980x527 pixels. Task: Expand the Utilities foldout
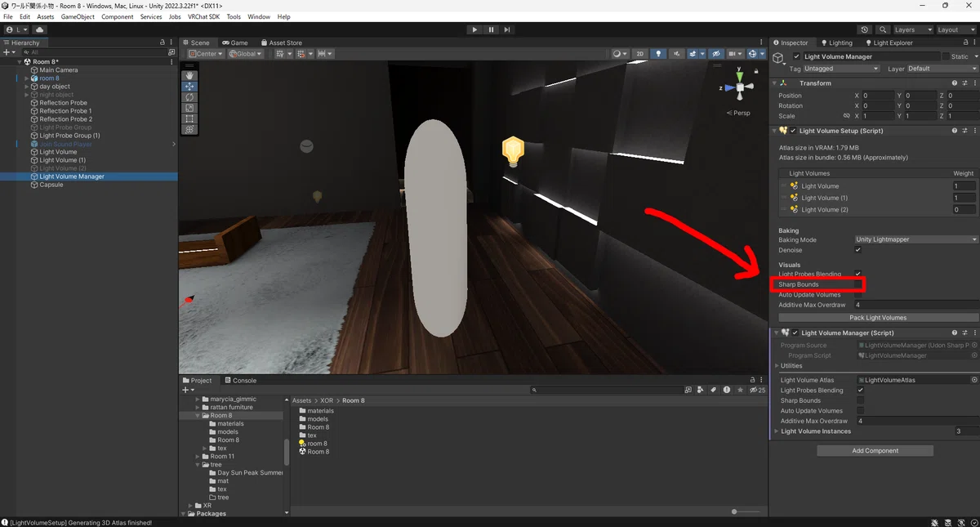coord(775,366)
